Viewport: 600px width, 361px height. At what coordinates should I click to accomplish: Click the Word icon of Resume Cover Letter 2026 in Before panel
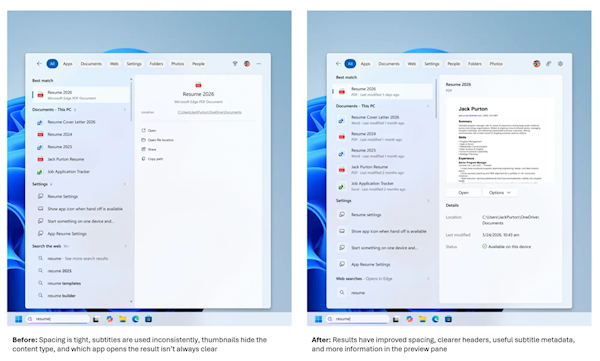[40, 122]
